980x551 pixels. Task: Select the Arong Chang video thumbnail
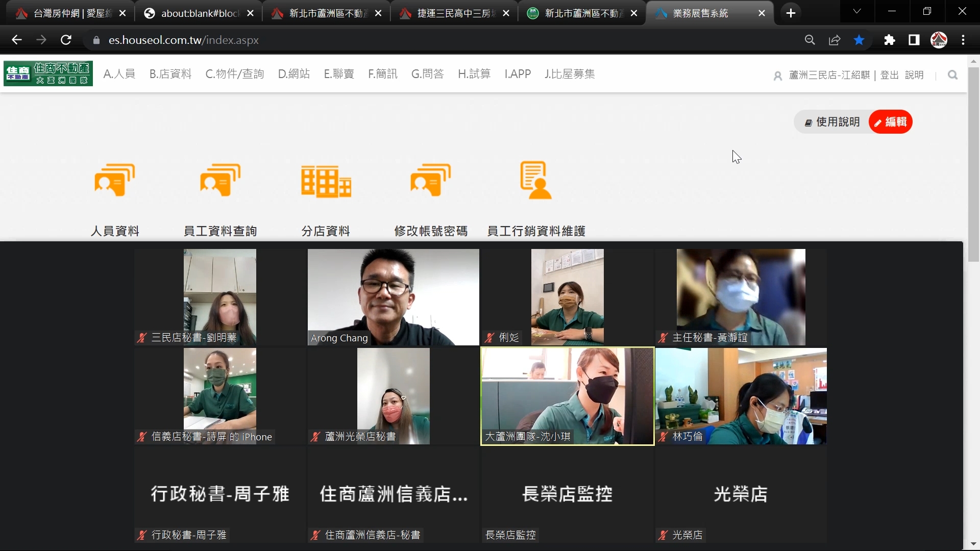click(393, 297)
